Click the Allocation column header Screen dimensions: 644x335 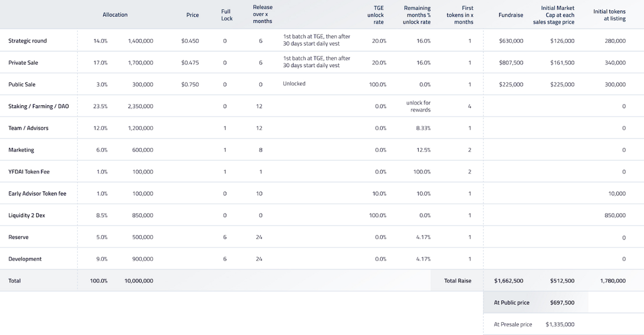115,15
